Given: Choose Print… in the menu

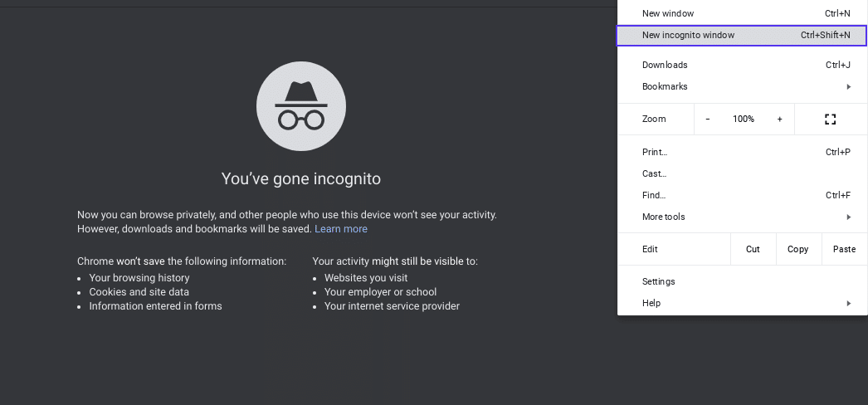Looking at the screenshot, I should click(655, 152).
